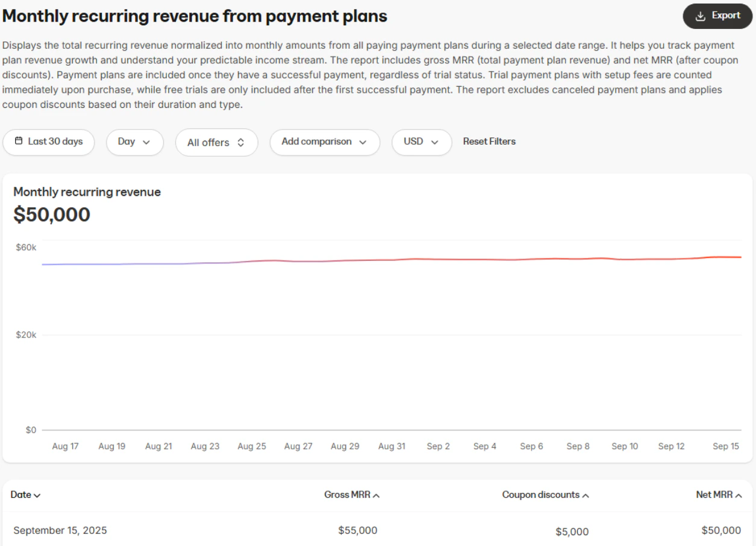Click the up-down arrows on All offers filter

pyautogui.click(x=242, y=142)
